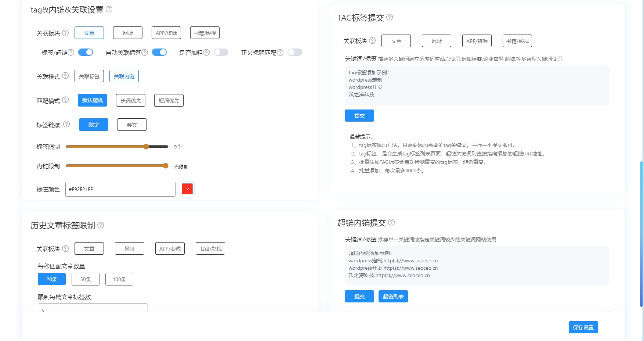Open help icon next to tag&内链&关联设置 title

tap(109, 10)
